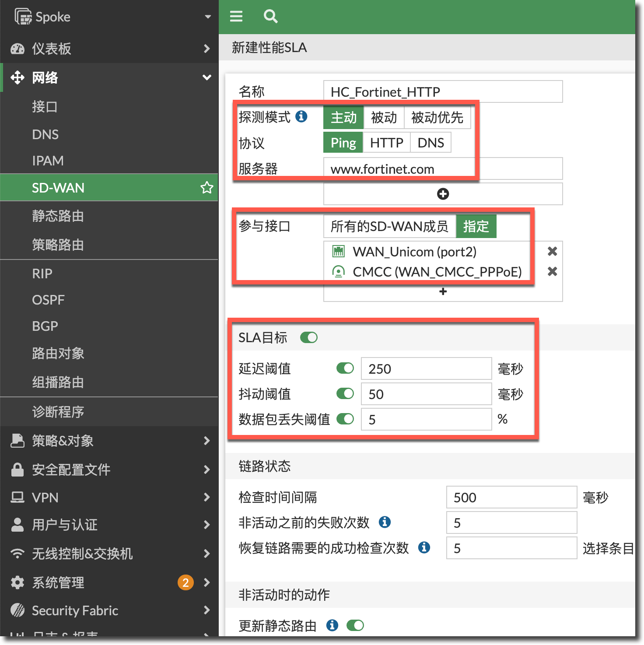Screen dimensions: 644x645
Task: Expand the 策略&对象 menu section
Action: 109,441
